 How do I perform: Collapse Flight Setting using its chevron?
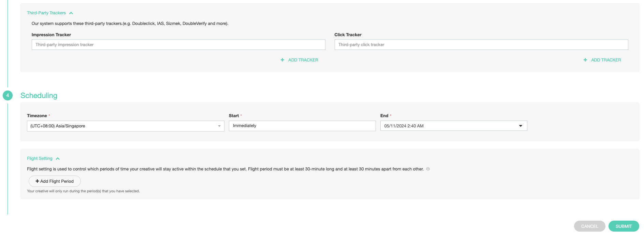(58, 159)
